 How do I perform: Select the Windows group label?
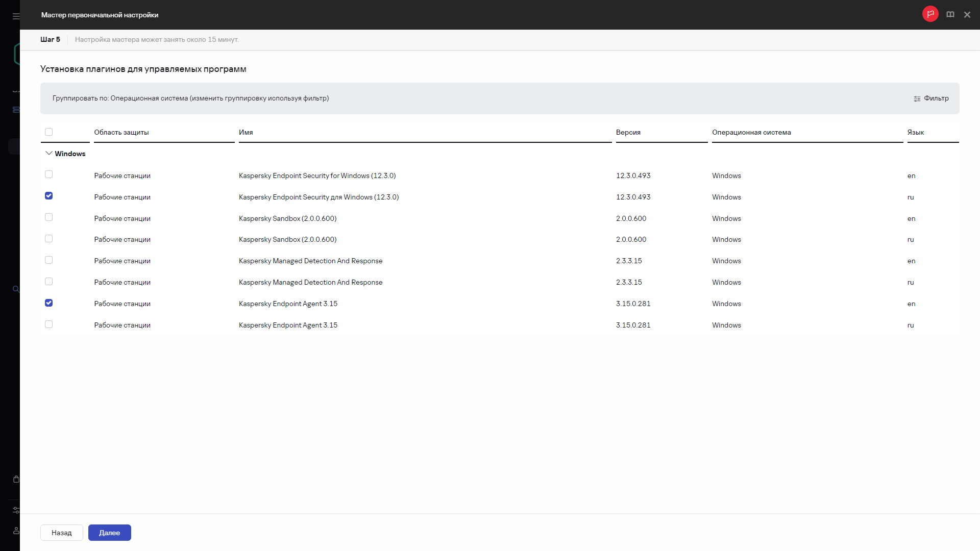pos(70,154)
